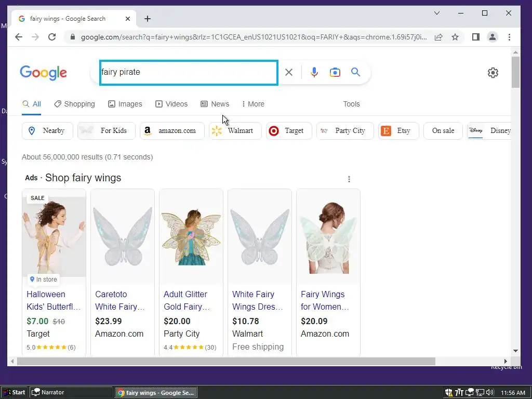The width and height of the screenshot is (532, 399).
Task: Go back to the previous page
Action: click(19, 37)
